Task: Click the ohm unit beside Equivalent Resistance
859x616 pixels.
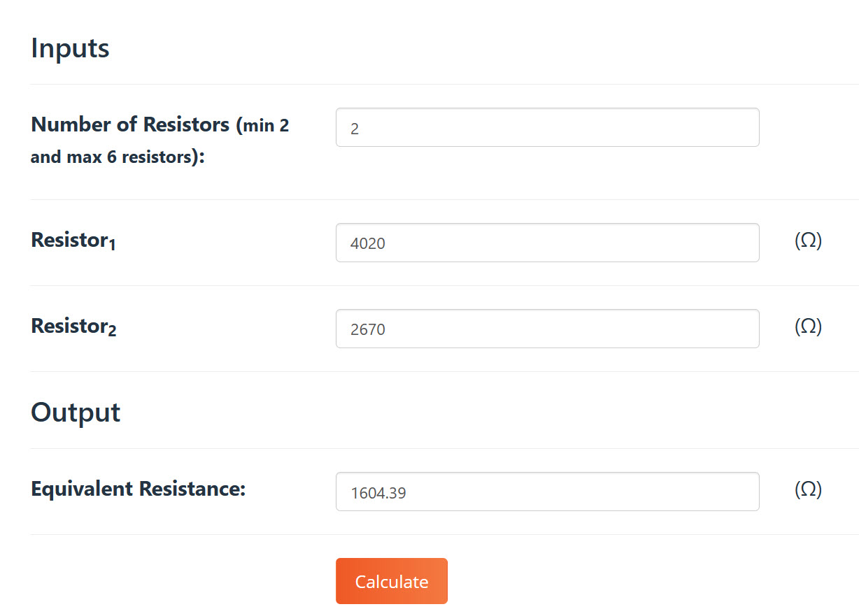Action: tap(808, 490)
